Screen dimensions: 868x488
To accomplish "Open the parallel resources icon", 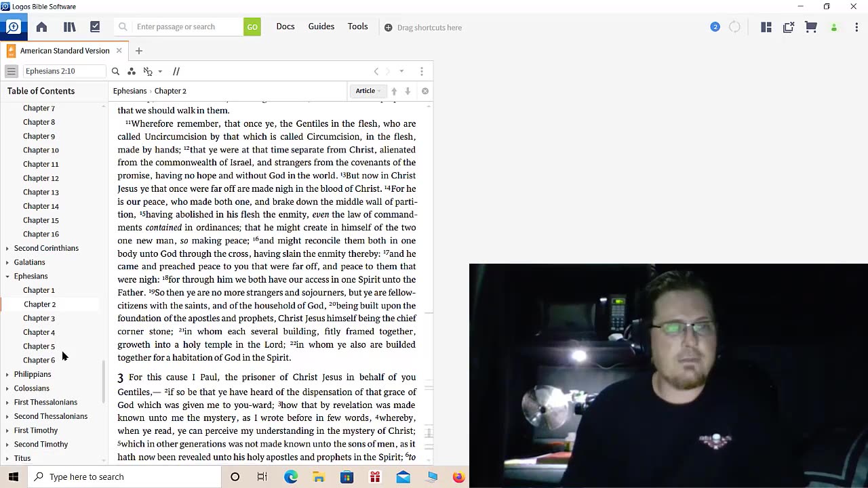I will click(148, 71).
